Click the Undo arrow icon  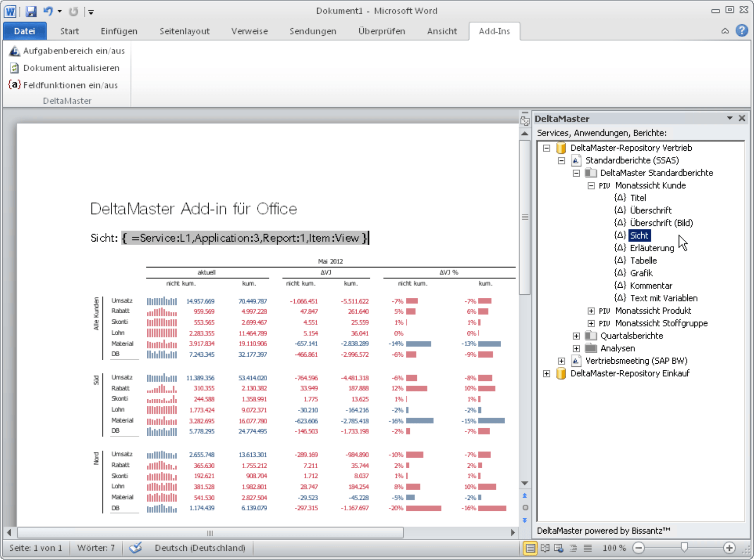pyautogui.click(x=48, y=11)
